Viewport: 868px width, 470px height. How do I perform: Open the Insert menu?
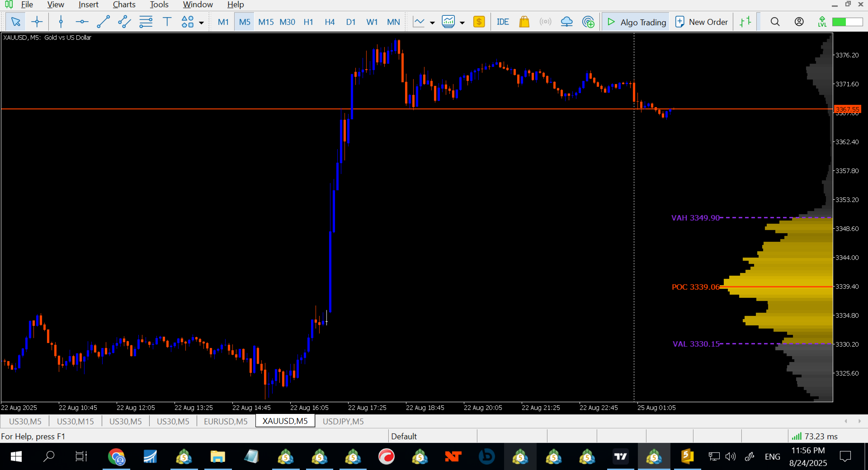(88, 5)
